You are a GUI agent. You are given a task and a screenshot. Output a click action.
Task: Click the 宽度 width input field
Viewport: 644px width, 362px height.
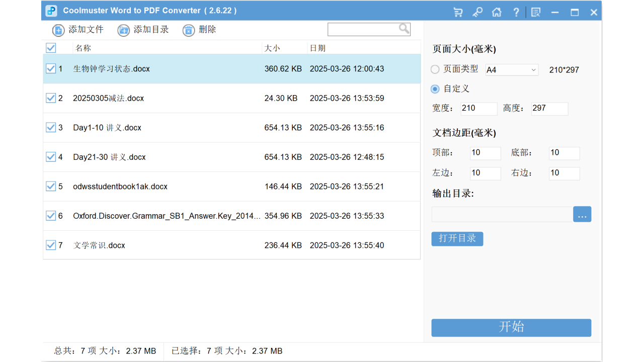point(478,109)
